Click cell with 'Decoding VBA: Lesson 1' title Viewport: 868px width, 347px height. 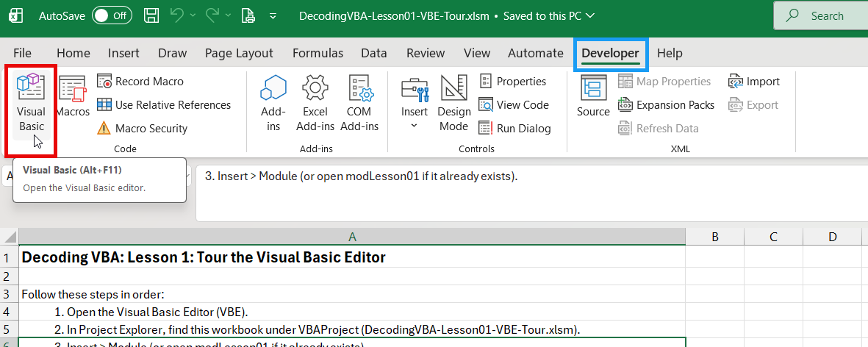click(352, 257)
